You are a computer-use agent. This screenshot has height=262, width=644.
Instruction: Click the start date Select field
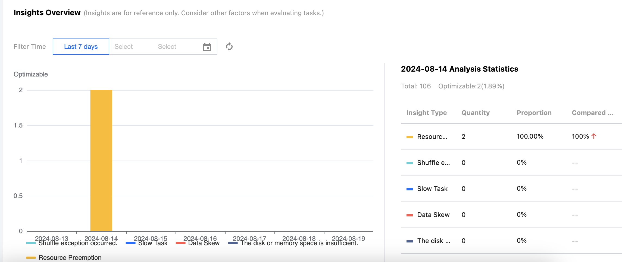[x=124, y=47]
